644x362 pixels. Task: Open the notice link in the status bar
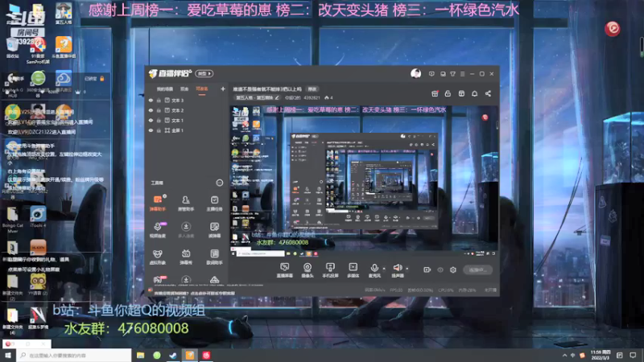195,293
